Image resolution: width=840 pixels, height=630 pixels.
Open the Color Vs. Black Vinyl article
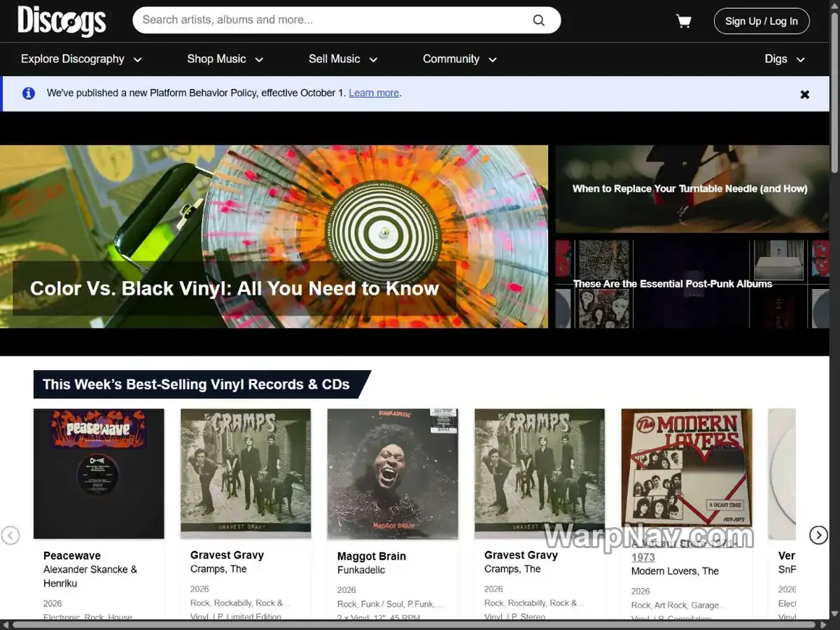(x=274, y=237)
